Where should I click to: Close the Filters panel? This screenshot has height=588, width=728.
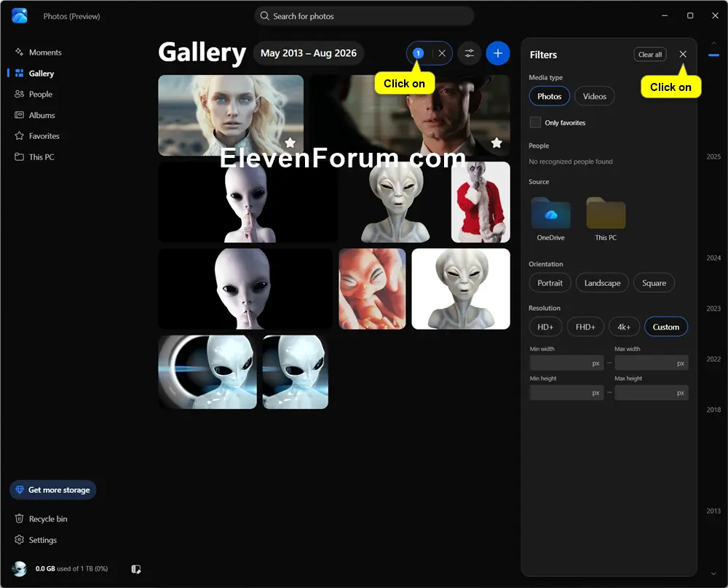tap(683, 55)
